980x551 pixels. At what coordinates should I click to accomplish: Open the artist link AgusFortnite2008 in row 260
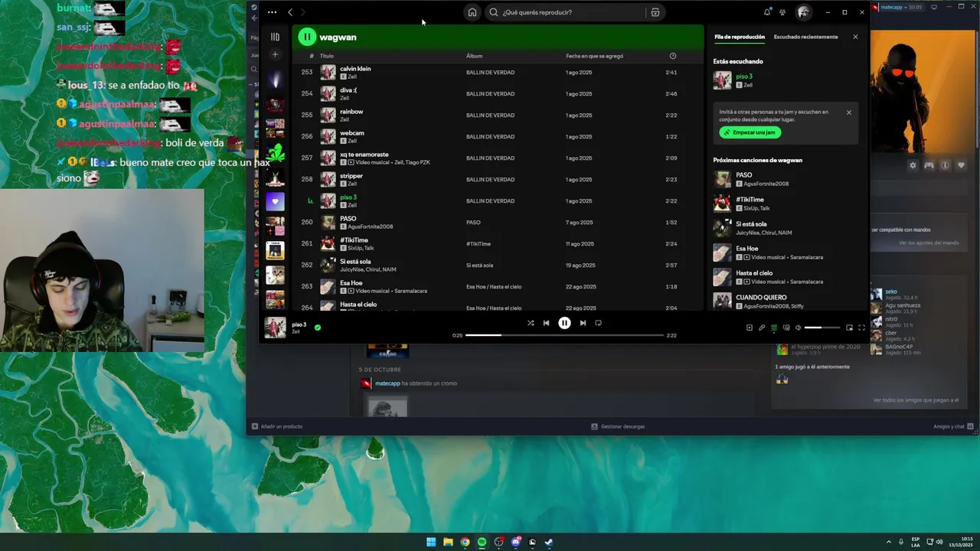pyautogui.click(x=370, y=227)
